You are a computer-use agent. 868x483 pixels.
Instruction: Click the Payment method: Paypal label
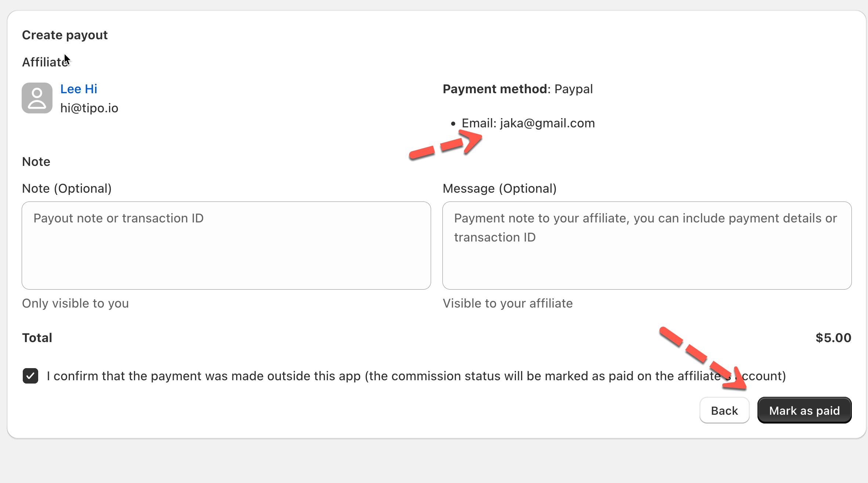click(x=517, y=89)
